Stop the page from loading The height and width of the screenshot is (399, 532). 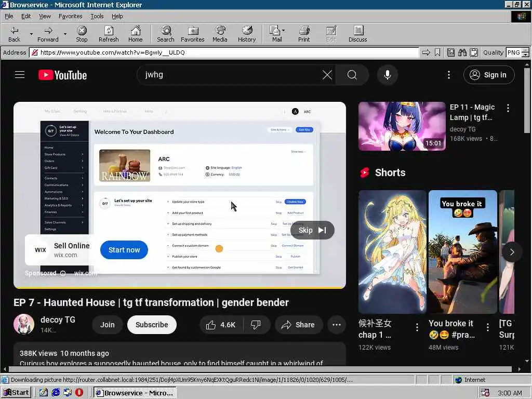click(x=82, y=34)
